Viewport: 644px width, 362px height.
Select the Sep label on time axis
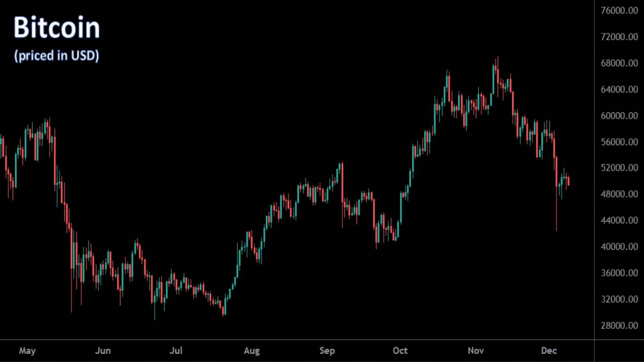327,351
